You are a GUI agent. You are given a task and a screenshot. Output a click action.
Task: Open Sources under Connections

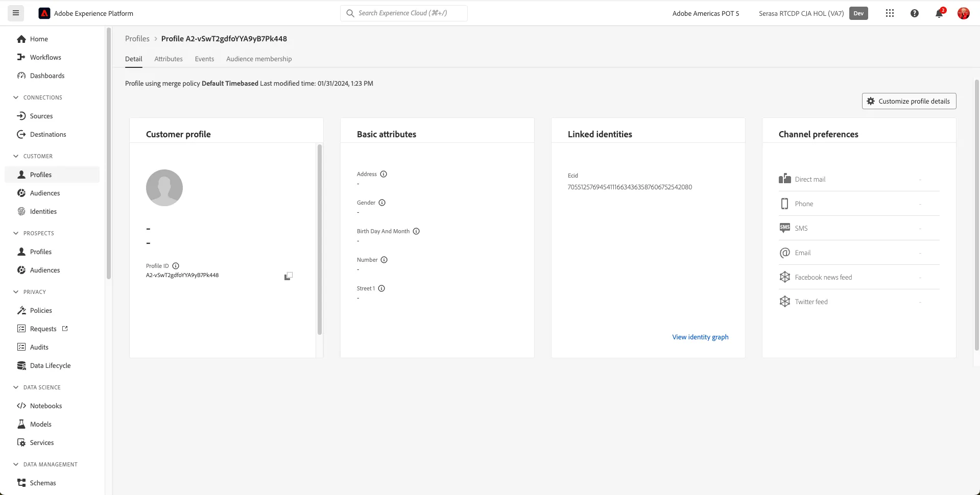(52, 116)
